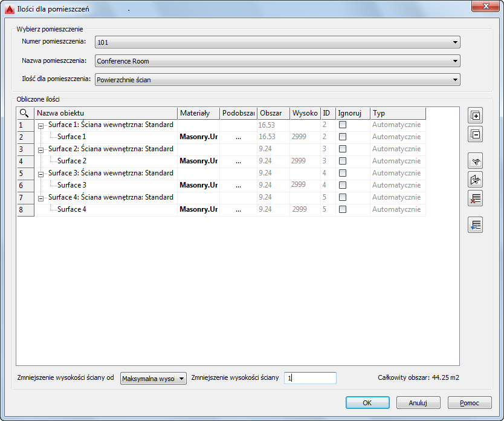
Task: Collapse the Surface 4 tree node
Action: click(x=41, y=198)
